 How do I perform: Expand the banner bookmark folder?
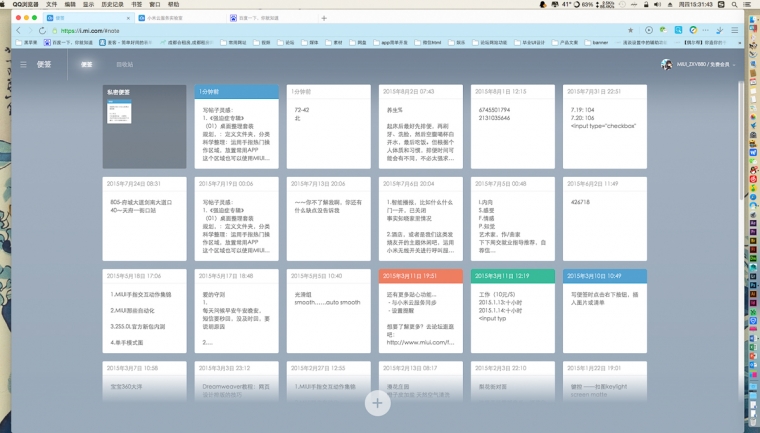[x=596, y=42]
